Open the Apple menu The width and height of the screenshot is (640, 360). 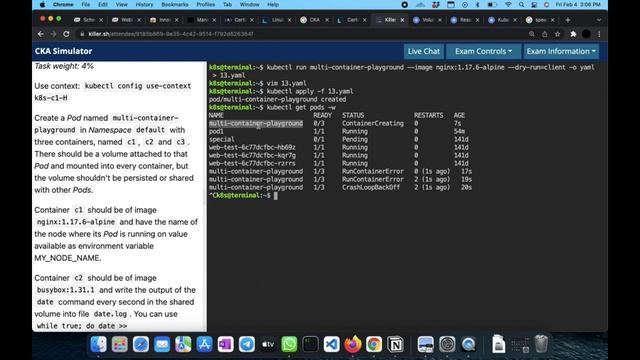(x=42, y=4)
